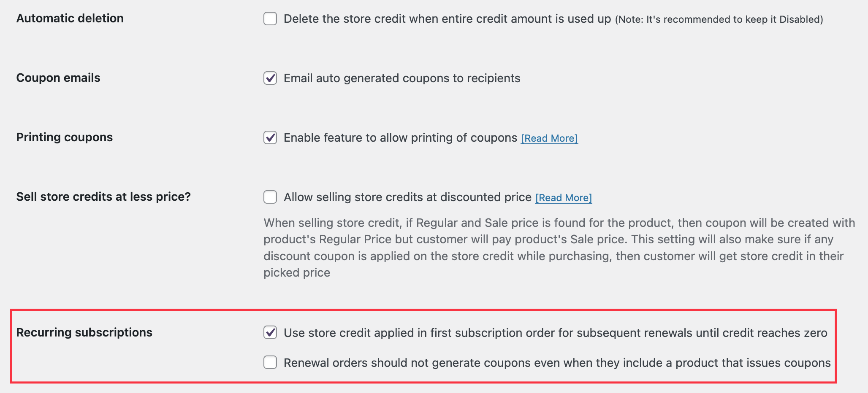
Task: Disable the printing coupons checkbox
Action: coord(270,138)
